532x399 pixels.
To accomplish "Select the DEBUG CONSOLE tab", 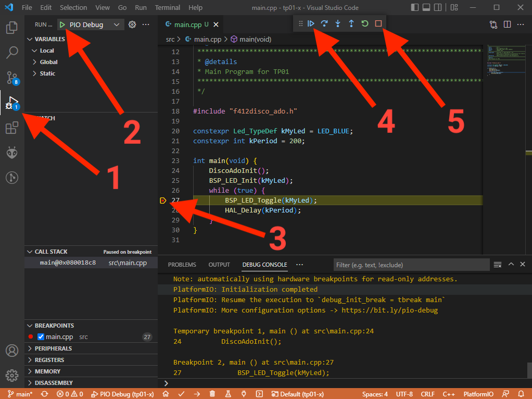I will pyautogui.click(x=264, y=265).
